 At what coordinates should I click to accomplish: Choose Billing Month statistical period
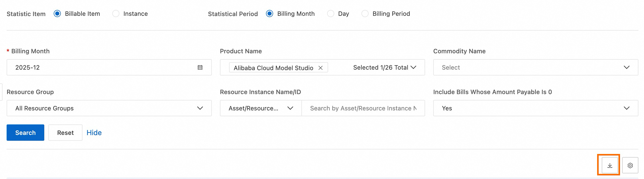click(270, 14)
